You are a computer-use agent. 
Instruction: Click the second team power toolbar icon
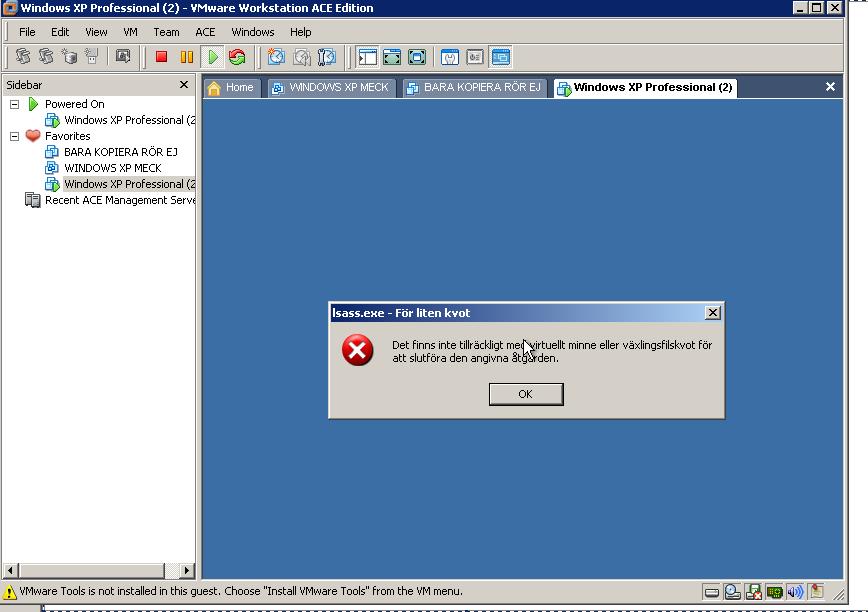(46, 56)
